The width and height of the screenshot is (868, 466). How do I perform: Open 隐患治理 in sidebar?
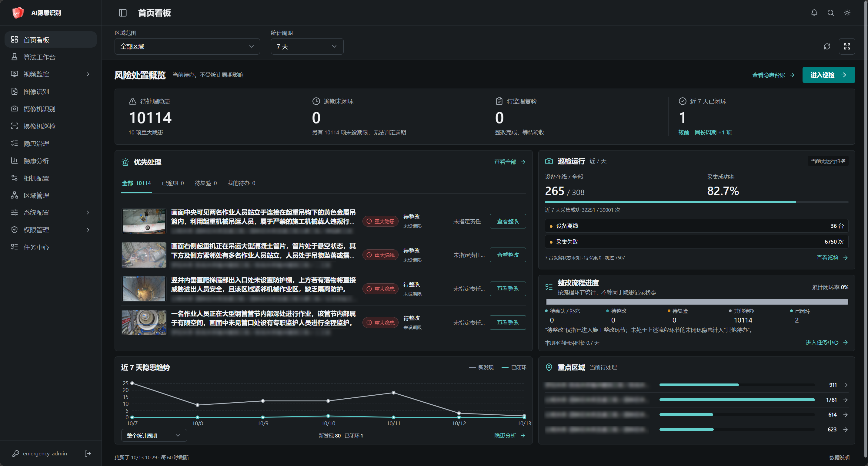point(51,144)
